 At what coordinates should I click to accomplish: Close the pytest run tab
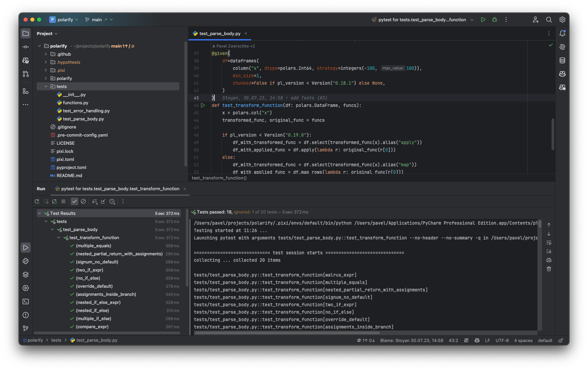[x=185, y=189]
